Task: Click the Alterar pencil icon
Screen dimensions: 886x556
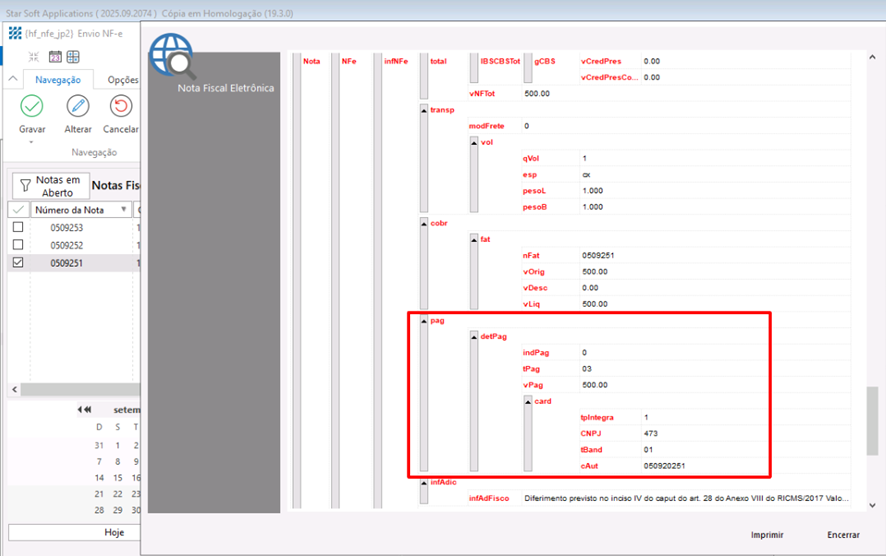Action: (78, 106)
